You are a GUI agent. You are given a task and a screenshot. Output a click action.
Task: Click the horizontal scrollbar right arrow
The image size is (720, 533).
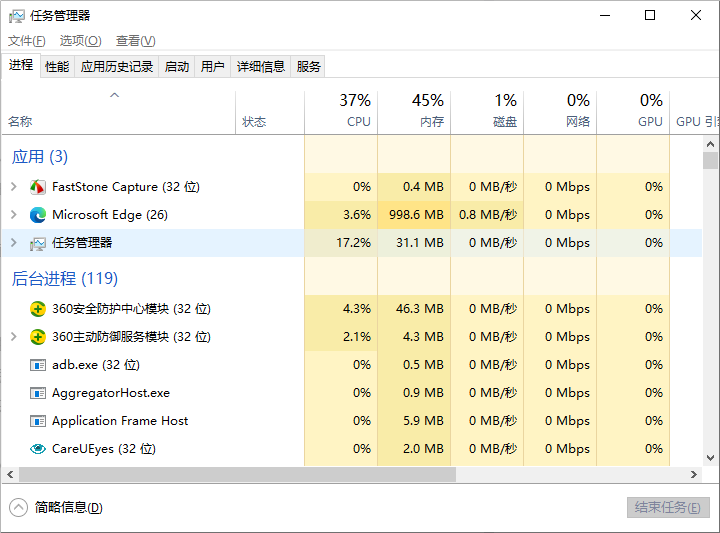click(x=694, y=475)
